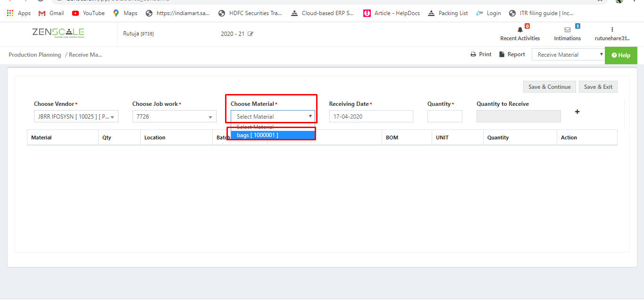Open Recent Activities bell icon

(520, 30)
